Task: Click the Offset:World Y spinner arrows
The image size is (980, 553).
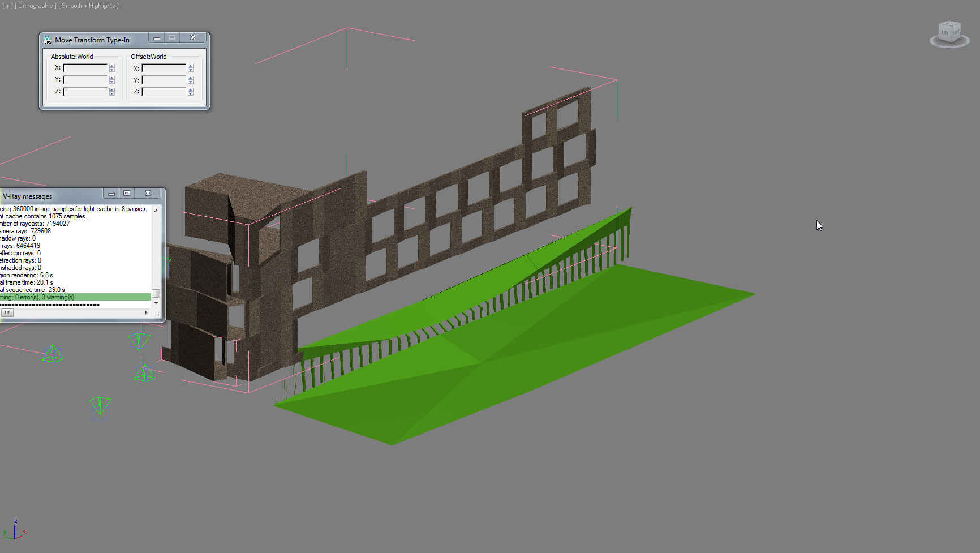Action: (x=191, y=80)
